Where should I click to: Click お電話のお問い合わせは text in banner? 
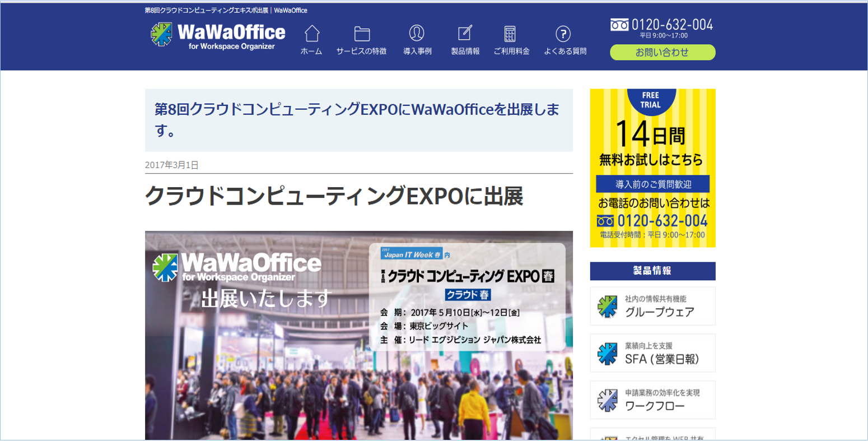click(654, 203)
